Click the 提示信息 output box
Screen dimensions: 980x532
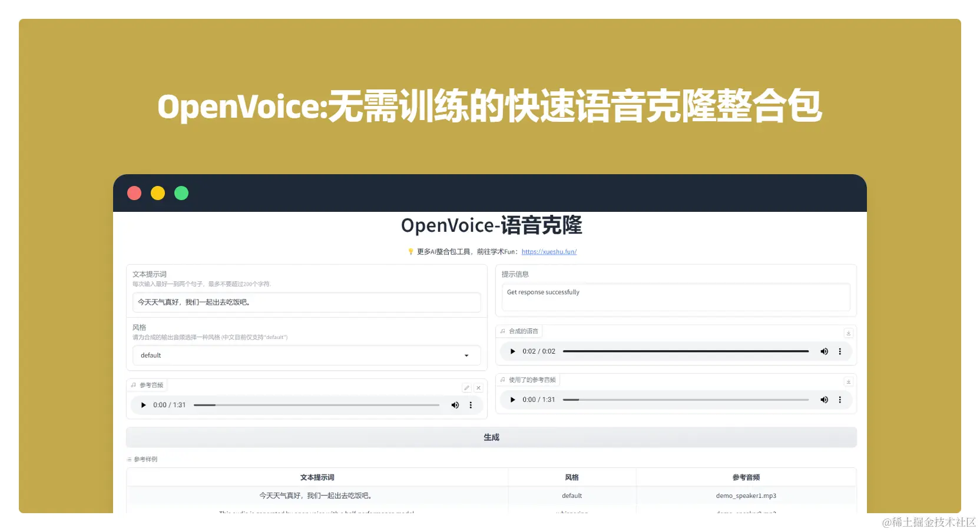click(x=676, y=297)
